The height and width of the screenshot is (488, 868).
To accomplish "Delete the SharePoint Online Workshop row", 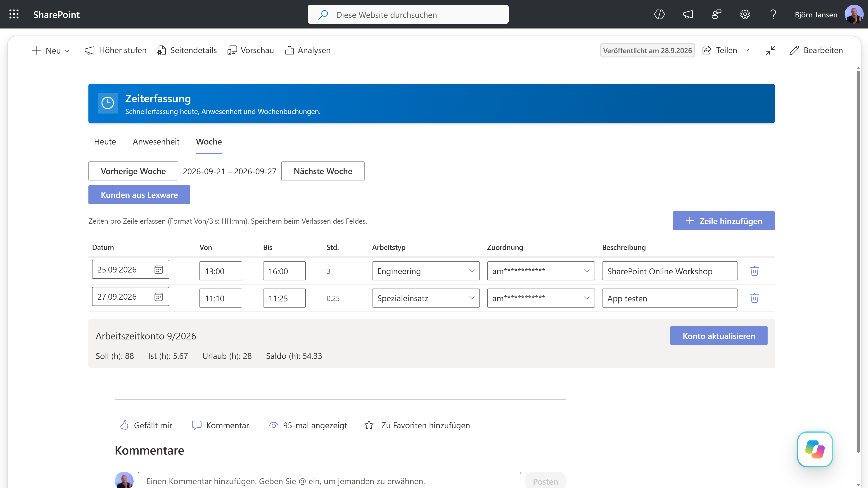I will 754,271.
